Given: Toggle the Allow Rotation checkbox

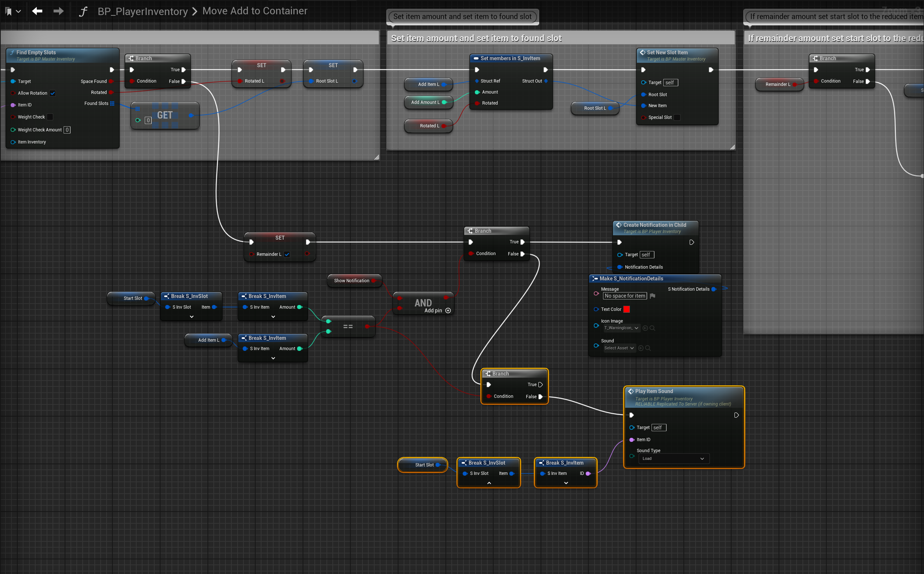Looking at the screenshot, I should (x=53, y=93).
